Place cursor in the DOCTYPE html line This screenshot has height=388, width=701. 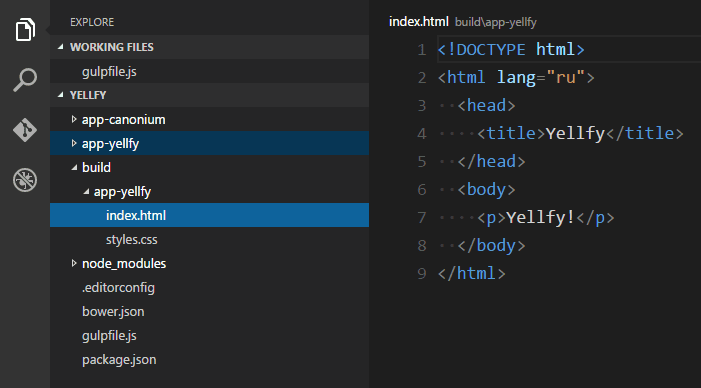pyautogui.click(x=511, y=49)
